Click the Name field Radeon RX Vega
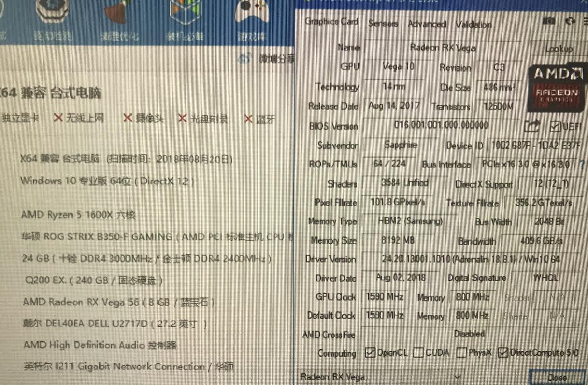Viewport: 588px width, 385px height. [443, 48]
